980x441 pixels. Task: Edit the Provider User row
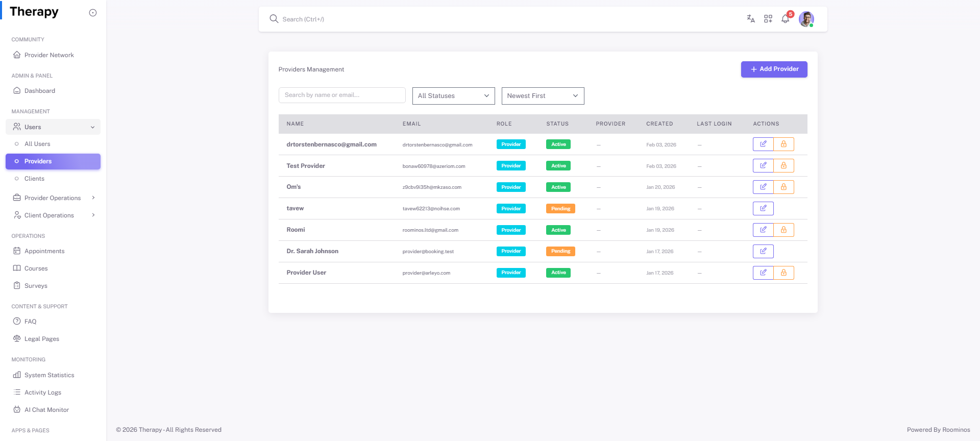point(763,273)
